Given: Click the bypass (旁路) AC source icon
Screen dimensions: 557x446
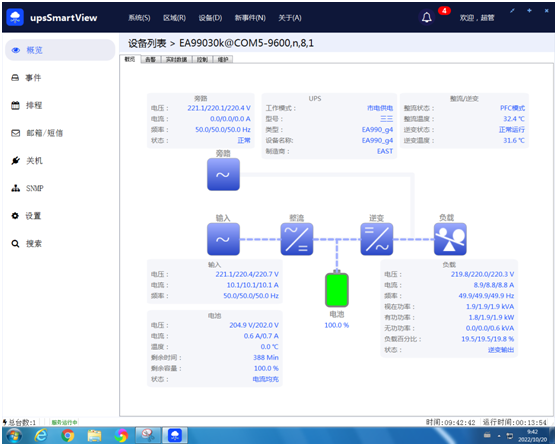Looking at the screenshot, I should (223, 174).
